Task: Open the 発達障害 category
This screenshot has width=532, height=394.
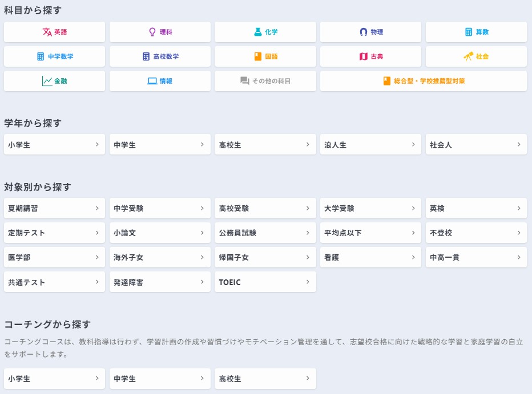Action: pos(160,282)
